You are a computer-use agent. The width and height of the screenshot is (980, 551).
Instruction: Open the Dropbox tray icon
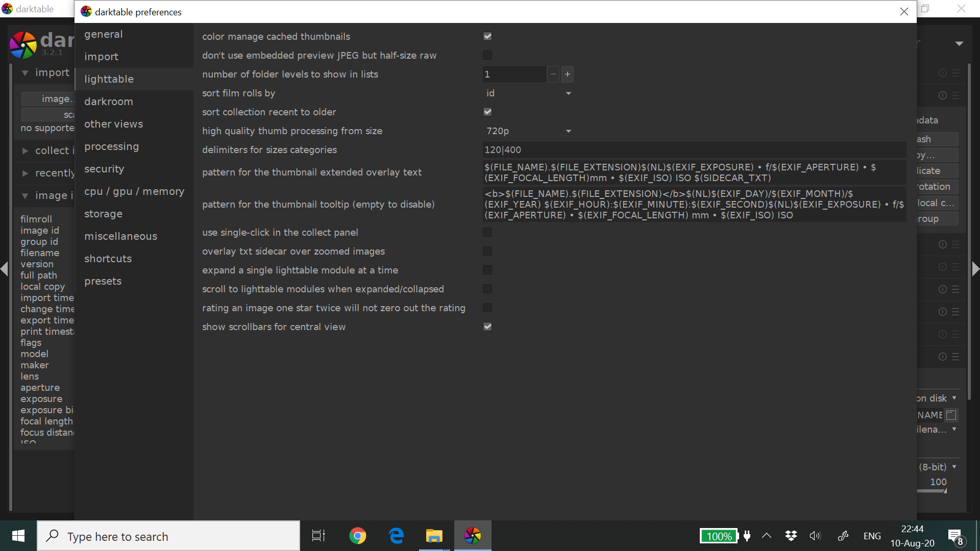click(x=791, y=536)
